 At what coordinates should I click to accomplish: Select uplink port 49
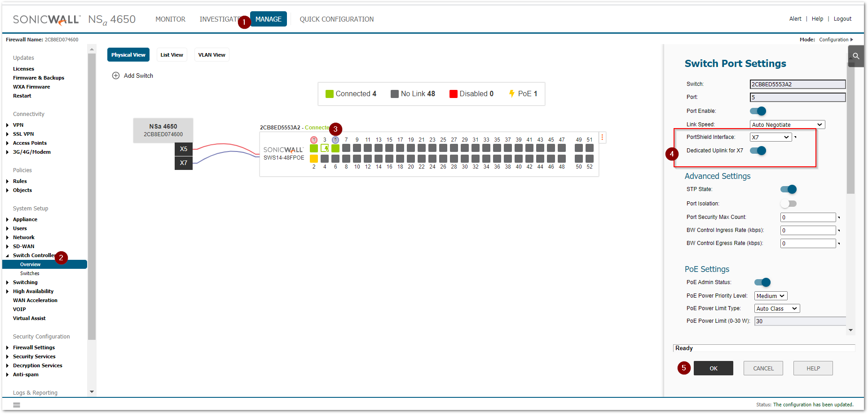(x=579, y=148)
